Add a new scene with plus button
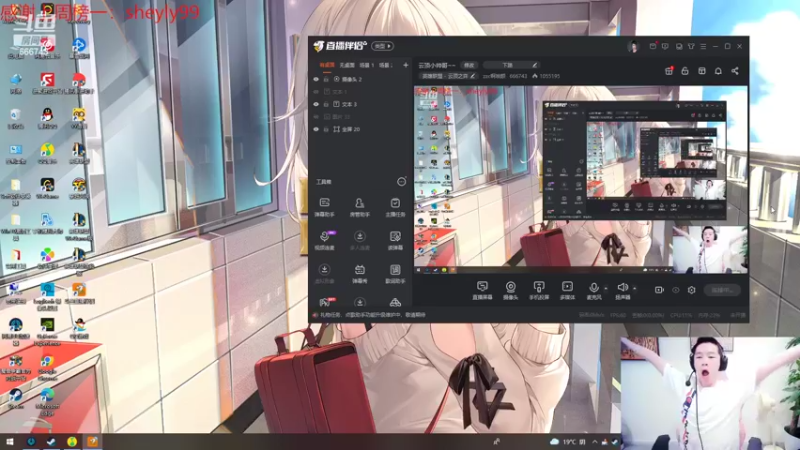Viewport: 800px width, 450px height. pyautogui.click(x=406, y=65)
